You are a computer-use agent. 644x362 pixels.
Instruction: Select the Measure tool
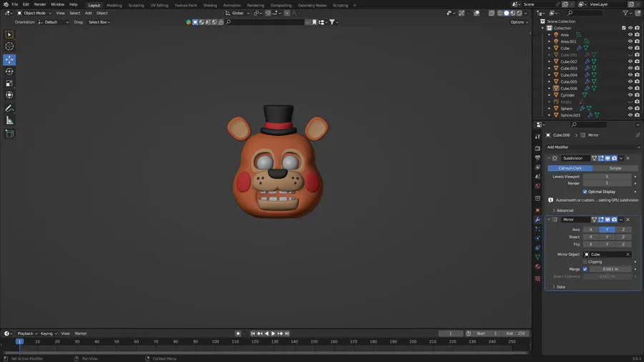[x=9, y=120]
